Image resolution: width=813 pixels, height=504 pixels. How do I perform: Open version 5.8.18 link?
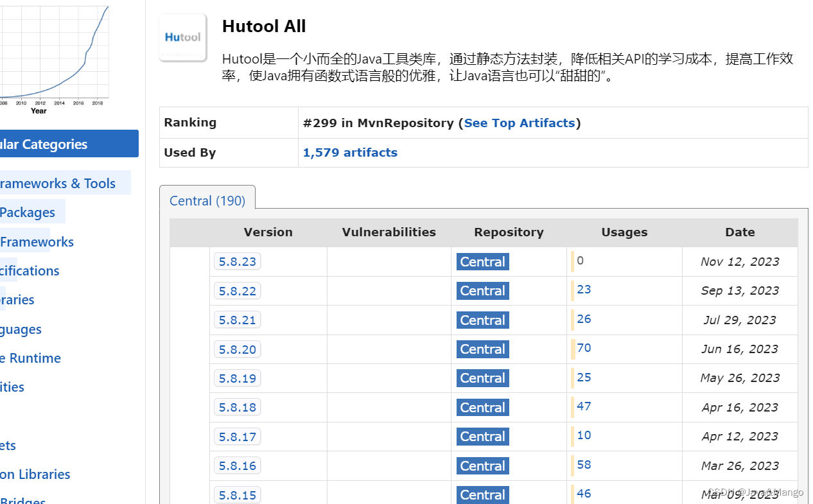click(x=238, y=407)
